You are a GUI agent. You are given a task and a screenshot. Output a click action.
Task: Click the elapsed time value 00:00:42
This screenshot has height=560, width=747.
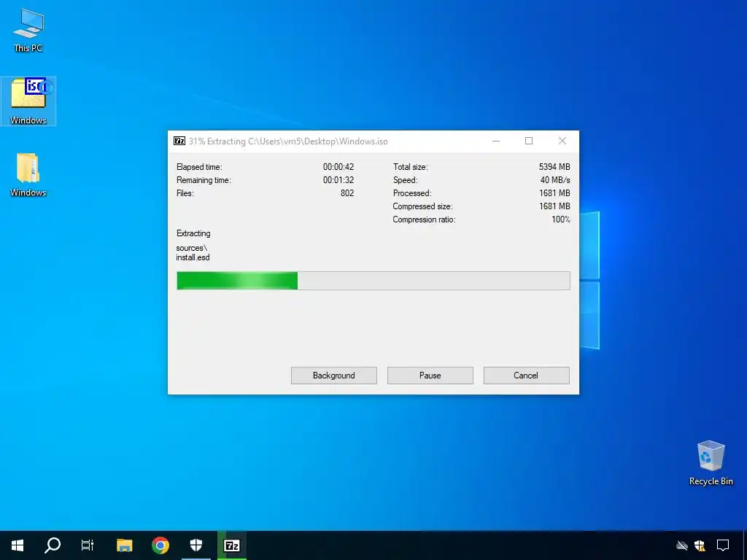338,167
